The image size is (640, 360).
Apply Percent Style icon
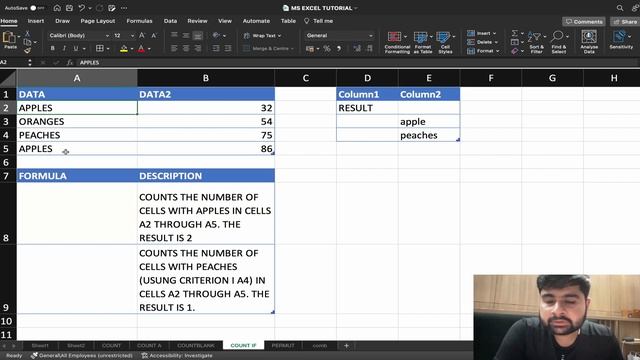pos(327,49)
